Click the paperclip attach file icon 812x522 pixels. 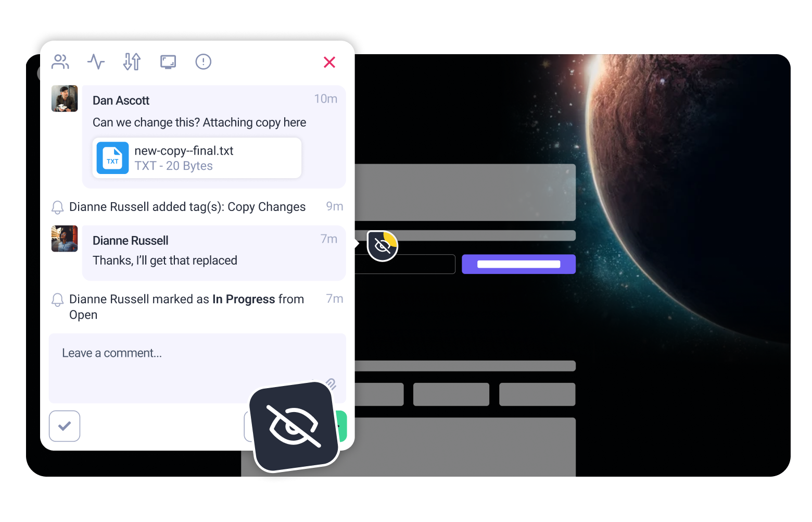pos(332,384)
